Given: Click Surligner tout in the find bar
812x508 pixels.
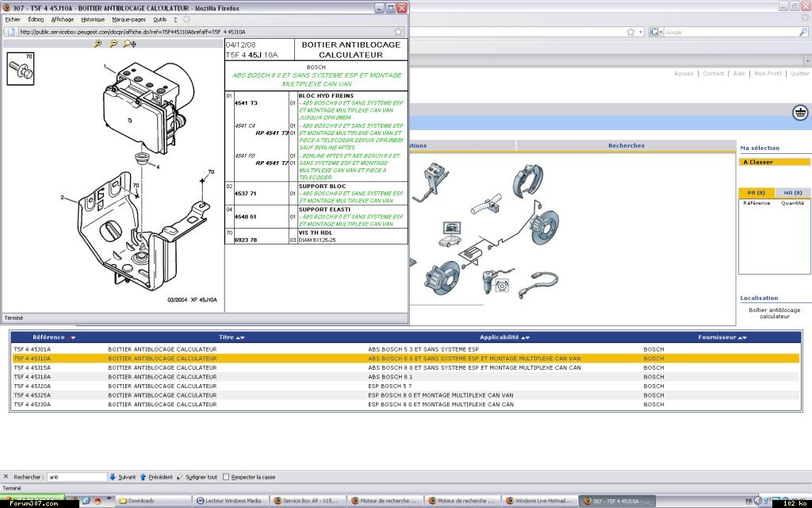Looking at the screenshot, I should [x=197, y=477].
